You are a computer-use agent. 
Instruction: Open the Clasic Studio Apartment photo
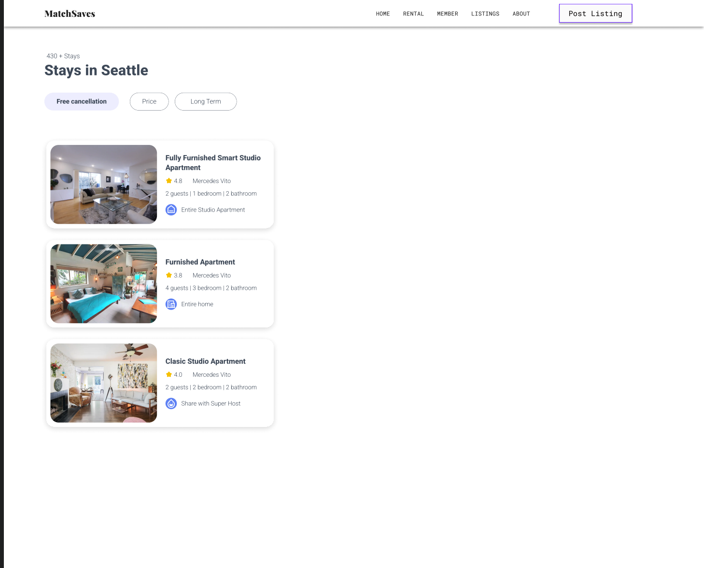pos(104,383)
